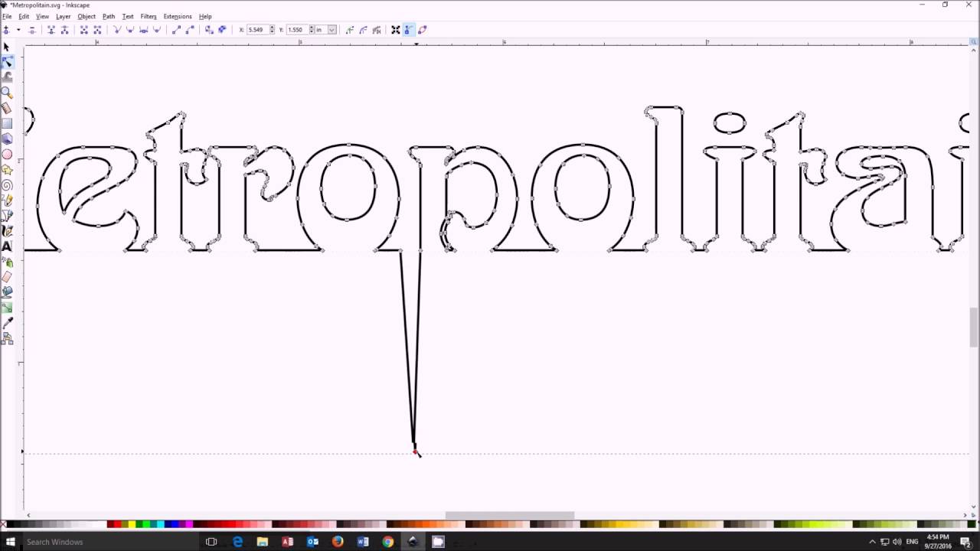
Task: Select the Spiral tool
Action: 7,184
